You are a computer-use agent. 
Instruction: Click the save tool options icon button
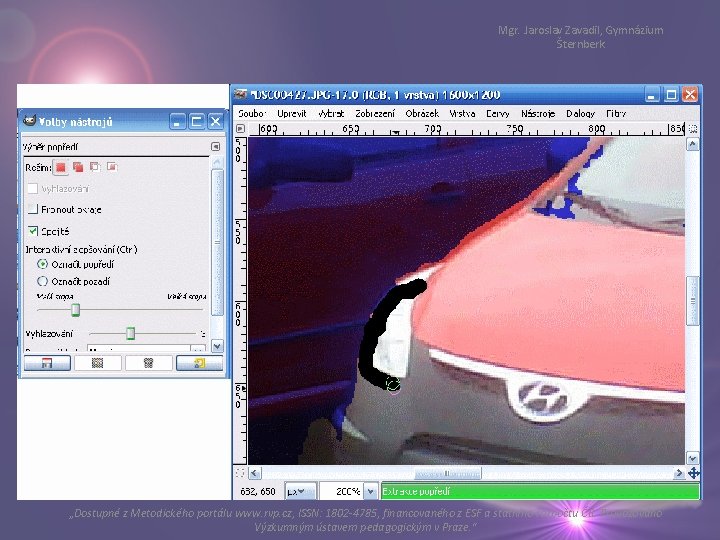(47, 363)
